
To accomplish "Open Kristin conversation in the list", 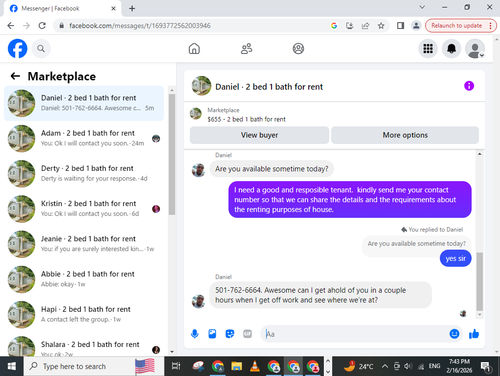I will click(x=84, y=209).
